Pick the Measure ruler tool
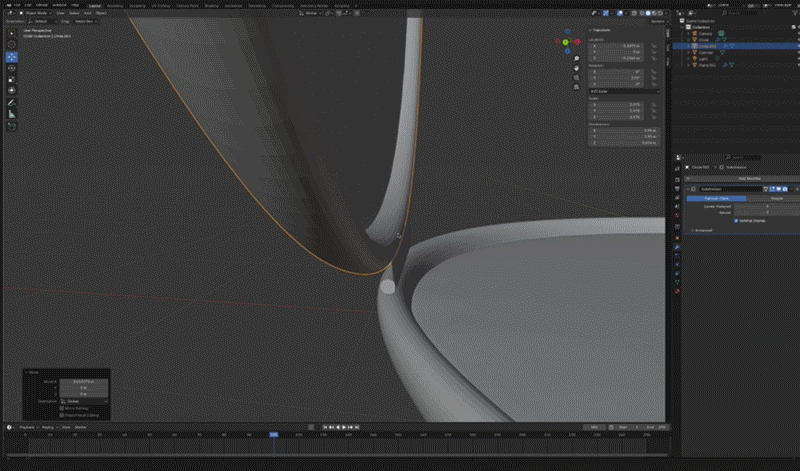 coord(12,114)
